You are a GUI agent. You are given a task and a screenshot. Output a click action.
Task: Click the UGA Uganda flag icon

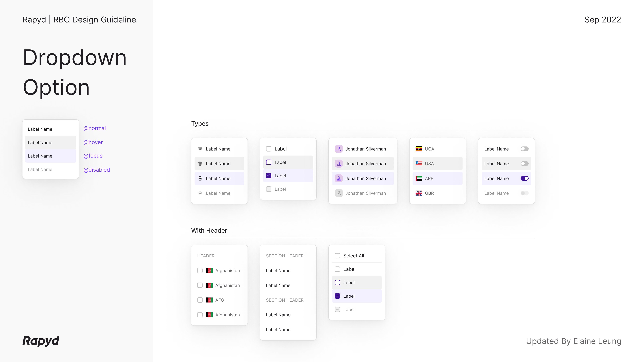coord(419,149)
